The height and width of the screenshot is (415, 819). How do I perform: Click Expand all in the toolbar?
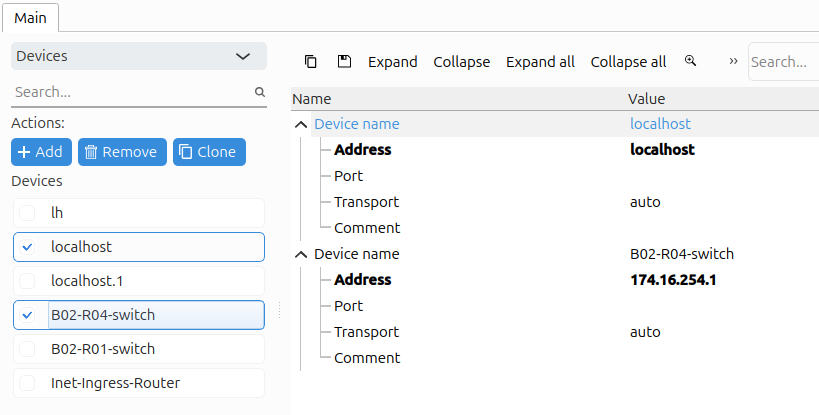pos(540,62)
